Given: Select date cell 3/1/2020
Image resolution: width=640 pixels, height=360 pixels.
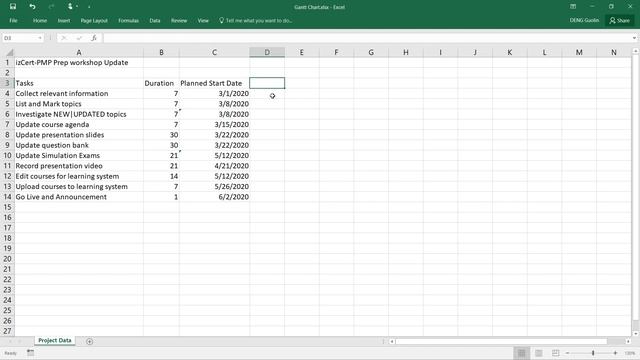Looking at the screenshot, I should pos(214,93).
